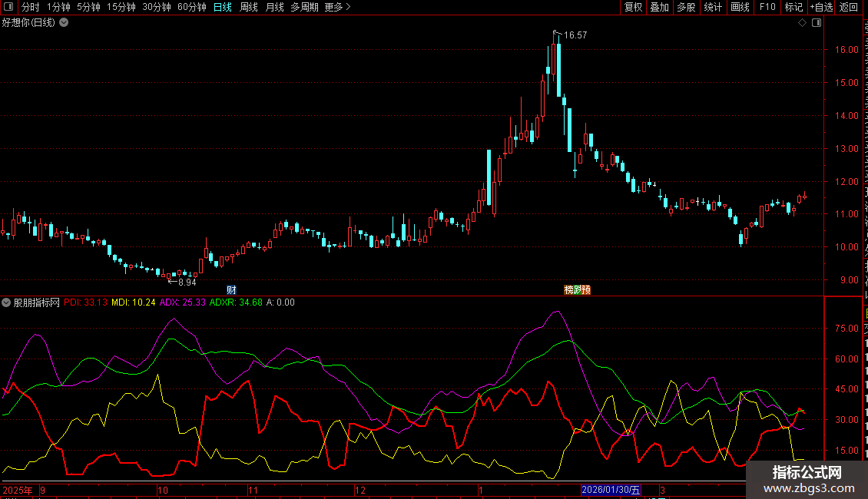The height and width of the screenshot is (499, 868).
Task: Select the 60分钟 period tab
Action: point(191,7)
